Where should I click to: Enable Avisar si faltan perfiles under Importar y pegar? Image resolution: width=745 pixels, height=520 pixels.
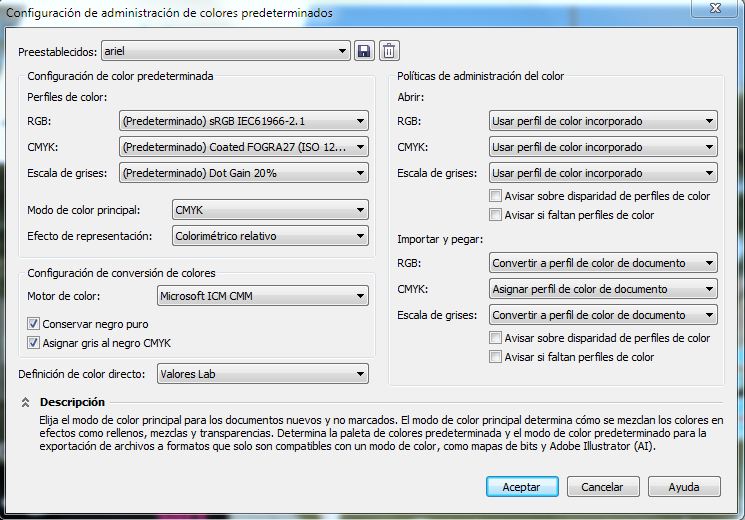pos(495,357)
